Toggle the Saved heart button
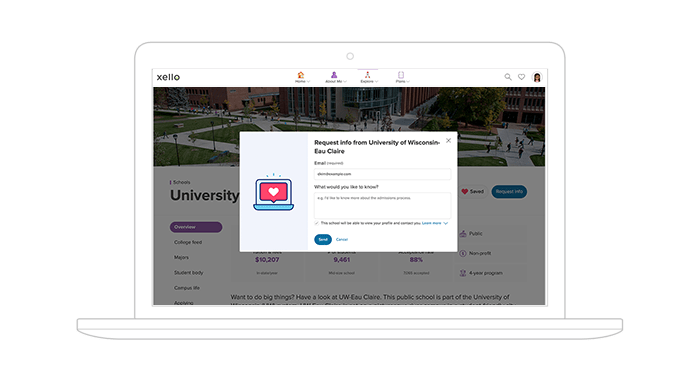The width and height of the screenshot is (700, 381). tap(473, 192)
